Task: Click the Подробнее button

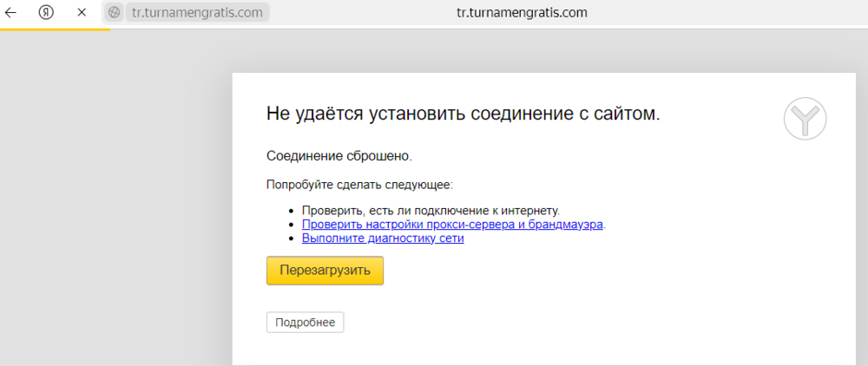Action: [x=305, y=323]
